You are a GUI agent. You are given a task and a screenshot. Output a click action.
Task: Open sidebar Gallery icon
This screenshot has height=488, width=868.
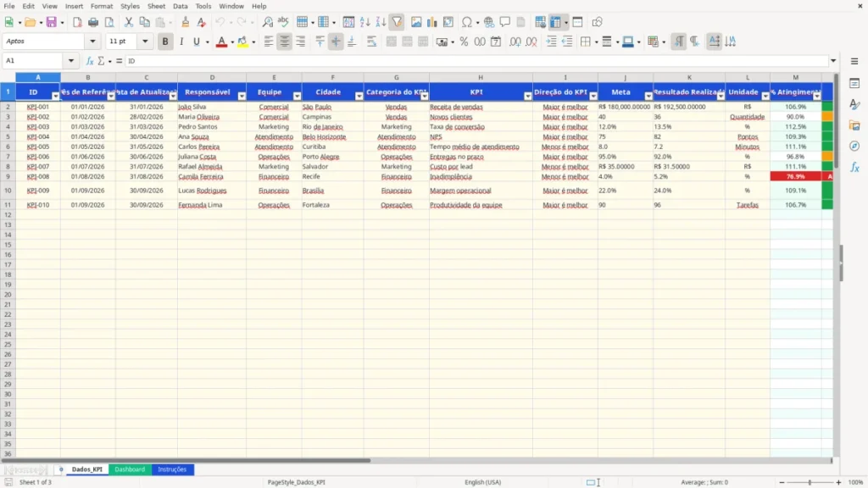pos(854,125)
